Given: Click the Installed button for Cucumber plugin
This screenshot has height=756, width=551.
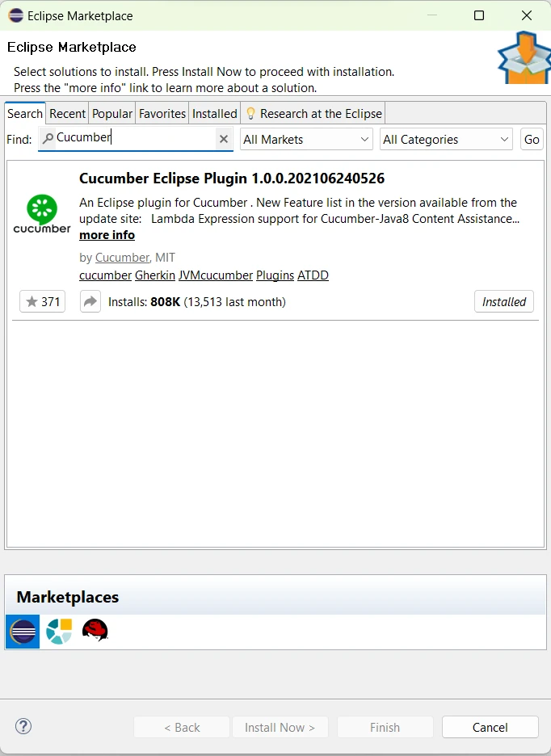Looking at the screenshot, I should tap(504, 302).
